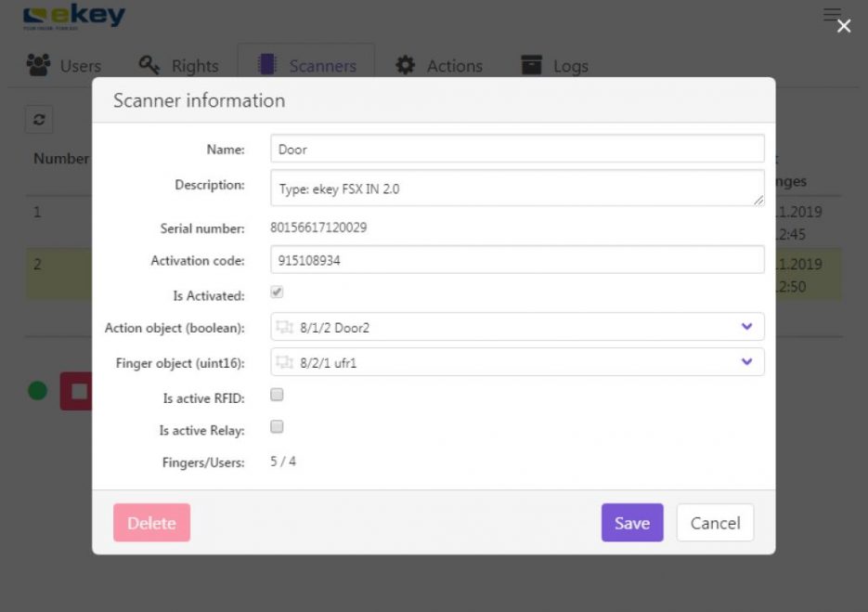
Task: Click the Rights key icon
Action: [149, 65]
